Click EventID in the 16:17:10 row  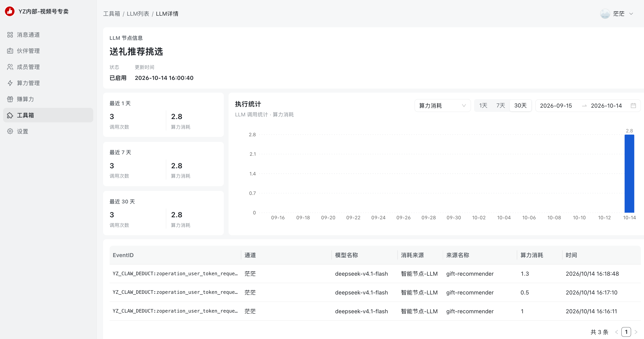click(x=175, y=292)
